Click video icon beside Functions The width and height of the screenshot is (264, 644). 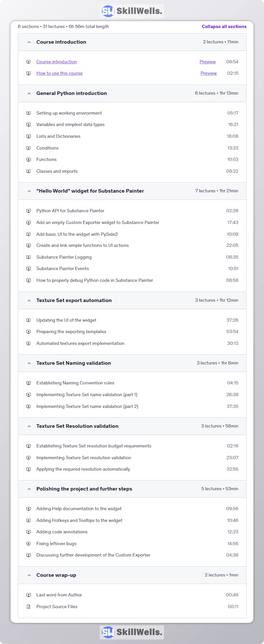[28, 160]
